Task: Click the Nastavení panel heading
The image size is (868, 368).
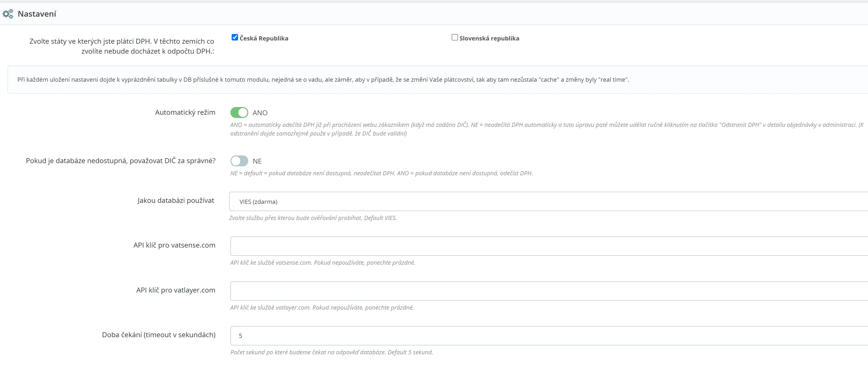Action: [37, 14]
